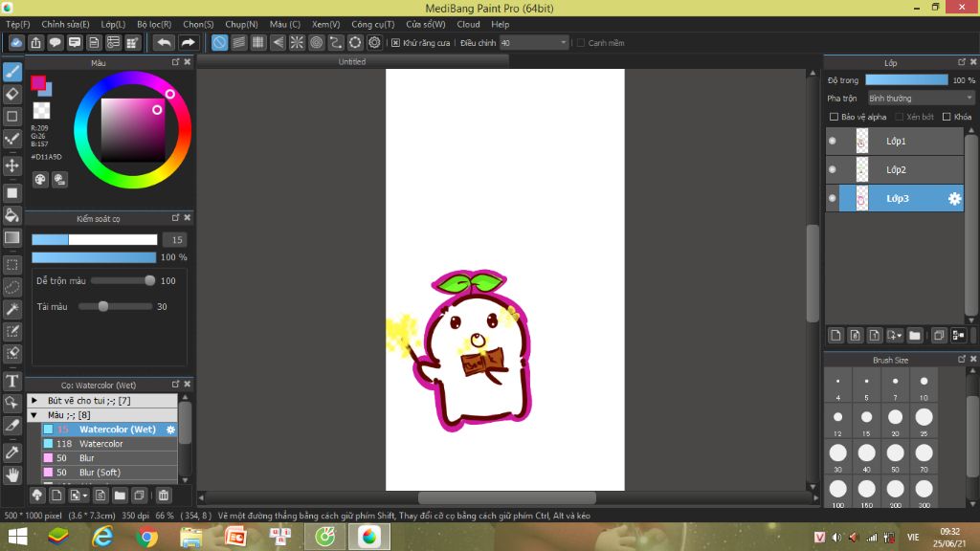Screen dimensions: 980x551
Task: Open the Tệp(F) menu
Action: 18,24
